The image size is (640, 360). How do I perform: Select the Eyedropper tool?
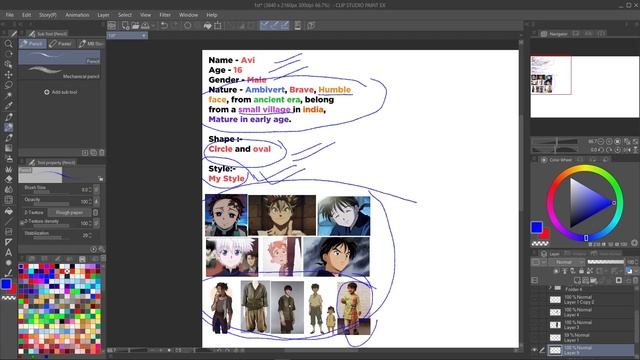coord(8,106)
